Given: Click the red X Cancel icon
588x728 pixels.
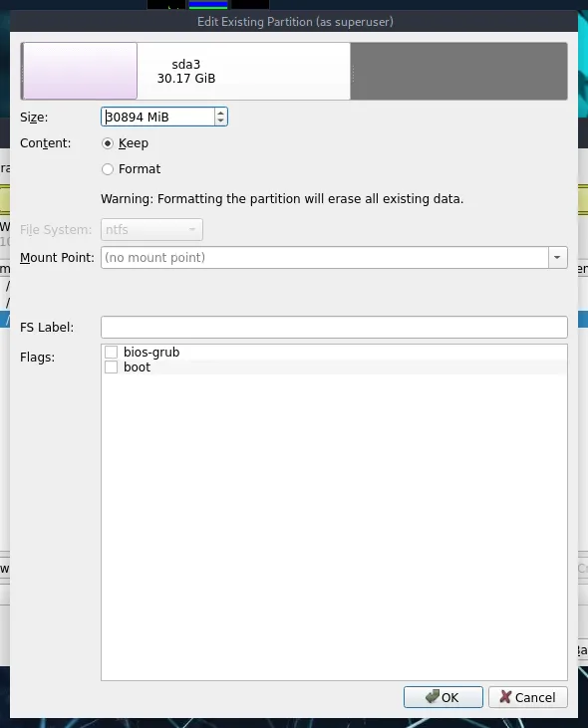Looking at the screenshot, I should [505, 697].
